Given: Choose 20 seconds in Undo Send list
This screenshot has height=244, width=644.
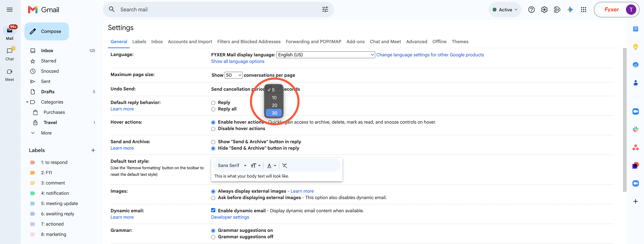Looking at the screenshot, I should click(x=274, y=105).
